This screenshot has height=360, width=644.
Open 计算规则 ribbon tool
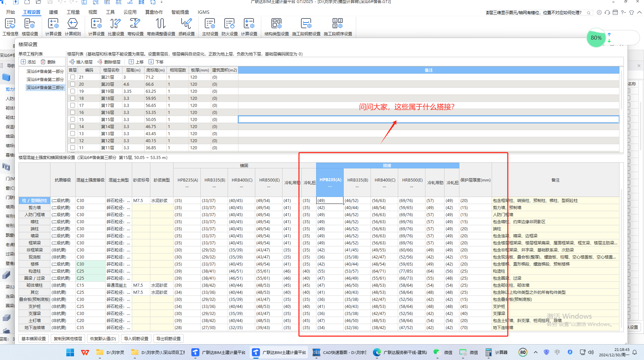(x=73, y=27)
